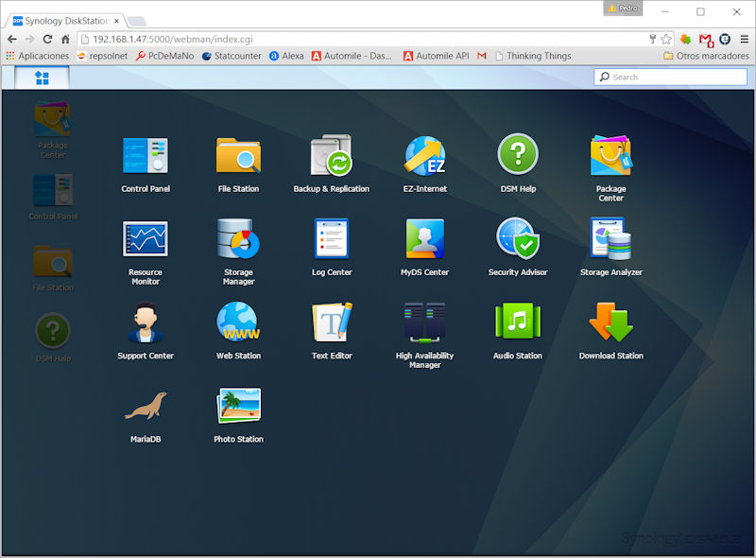Launch Photo Station
The height and width of the screenshot is (558, 756).
[239, 416]
